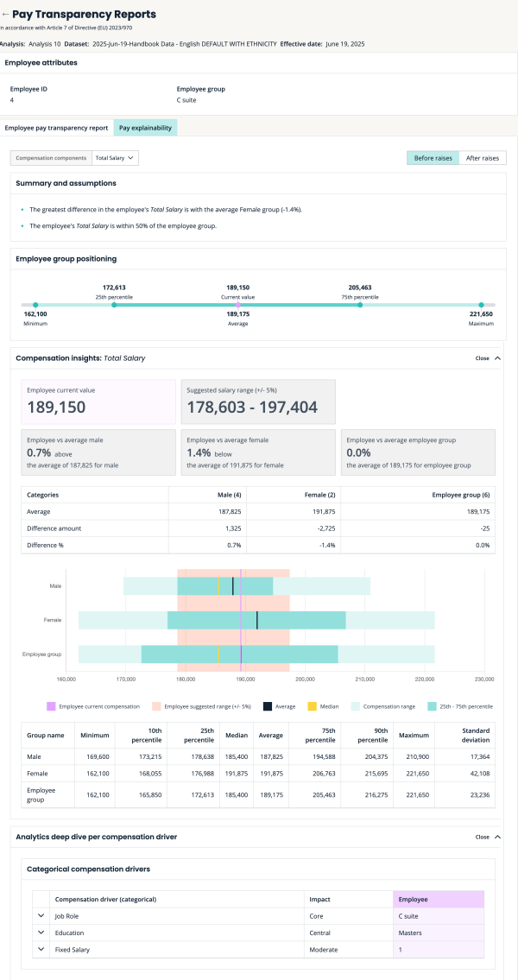Collapse Compensation insights with the chevron icon
The width and height of the screenshot is (518, 980).
click(497, 357)
